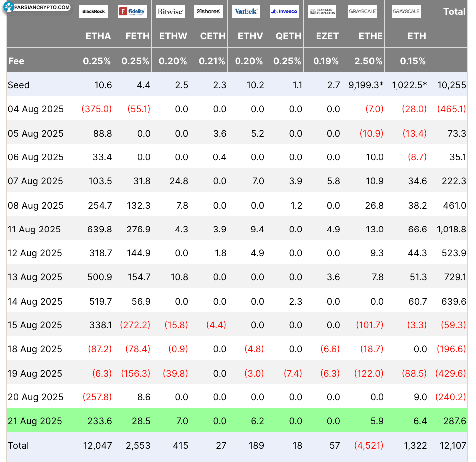Click the Franklin Templeton logo
Screen dimensions: 476x462
[x=322, y=11]
